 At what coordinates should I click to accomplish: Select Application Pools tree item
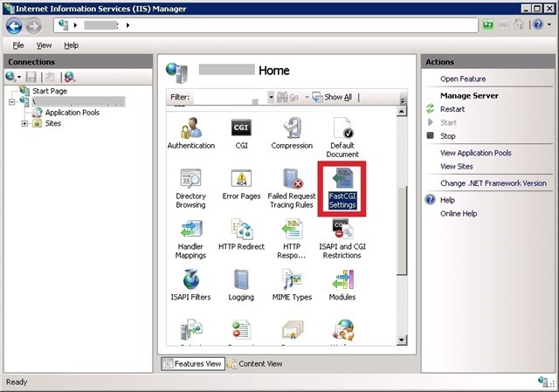coord(72,113)
